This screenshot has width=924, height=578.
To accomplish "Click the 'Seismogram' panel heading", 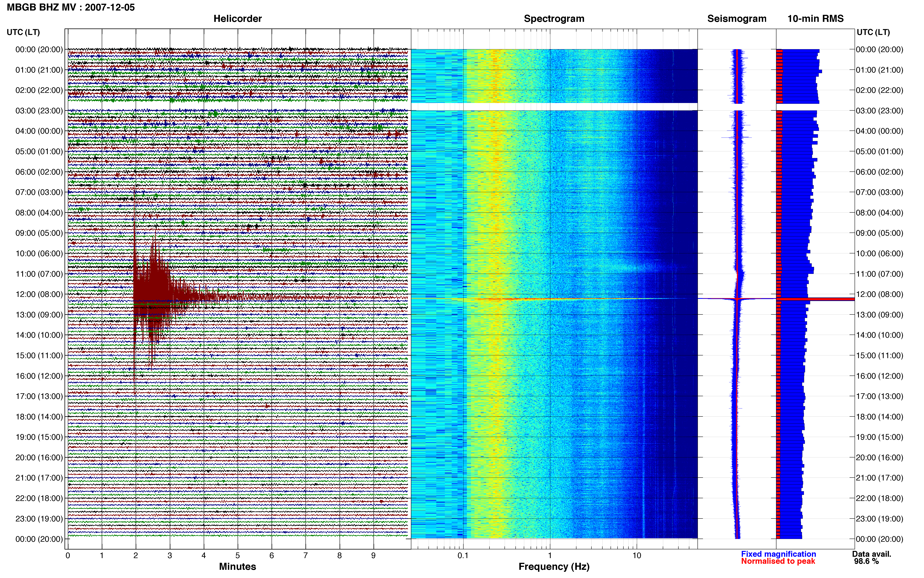I will point(737,19).
